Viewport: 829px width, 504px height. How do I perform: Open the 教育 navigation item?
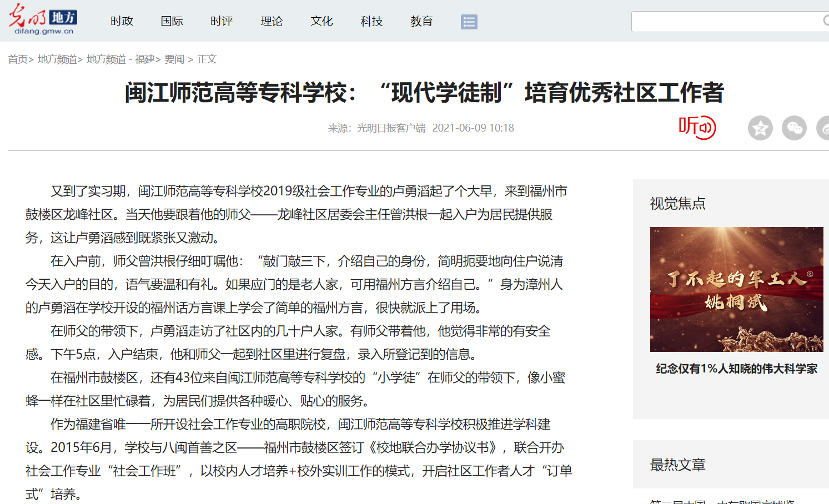click(421, 21)
